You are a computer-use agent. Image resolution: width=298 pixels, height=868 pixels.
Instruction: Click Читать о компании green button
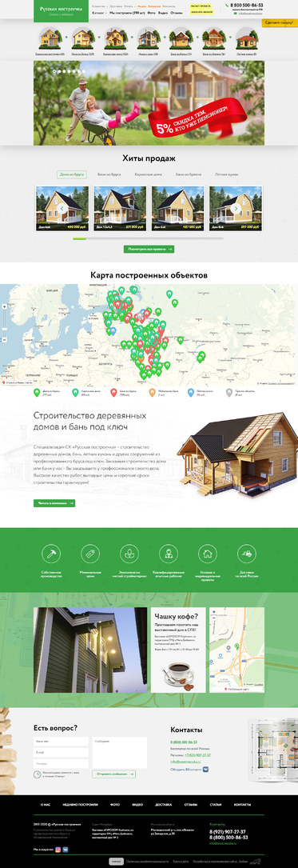(x=54, y=503)
